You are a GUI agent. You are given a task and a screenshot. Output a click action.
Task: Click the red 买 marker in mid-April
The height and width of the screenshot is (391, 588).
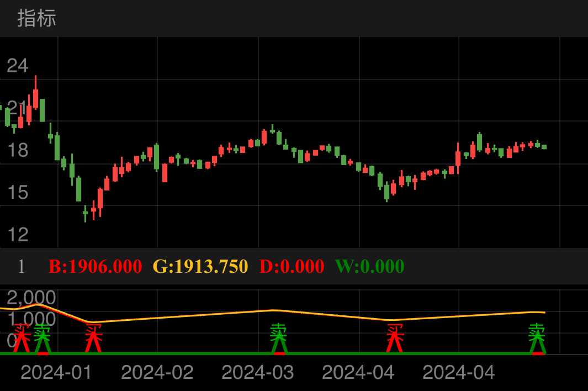(394, 338)
